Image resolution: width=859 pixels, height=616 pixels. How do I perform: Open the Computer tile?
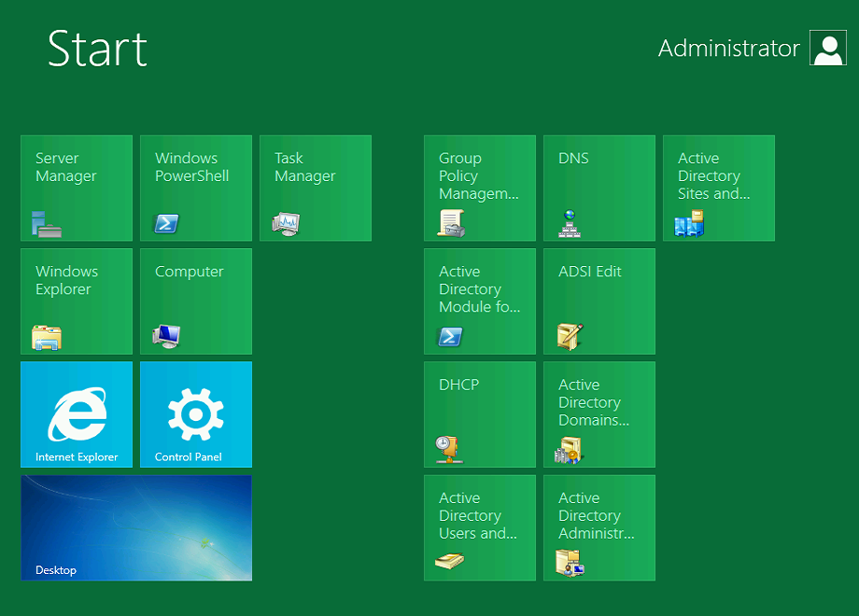196,301
